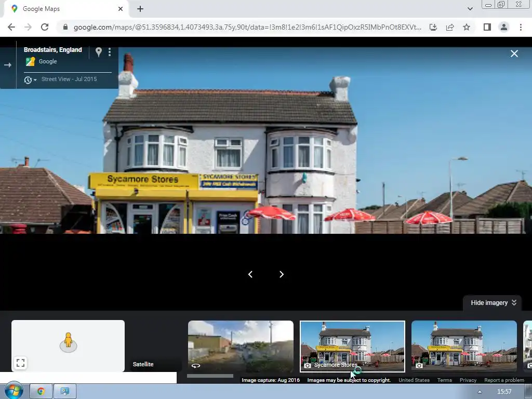This screenshot has height=399, width=532.
Task: Click the second taskbar app icon
Action: [x=65, y=392]
